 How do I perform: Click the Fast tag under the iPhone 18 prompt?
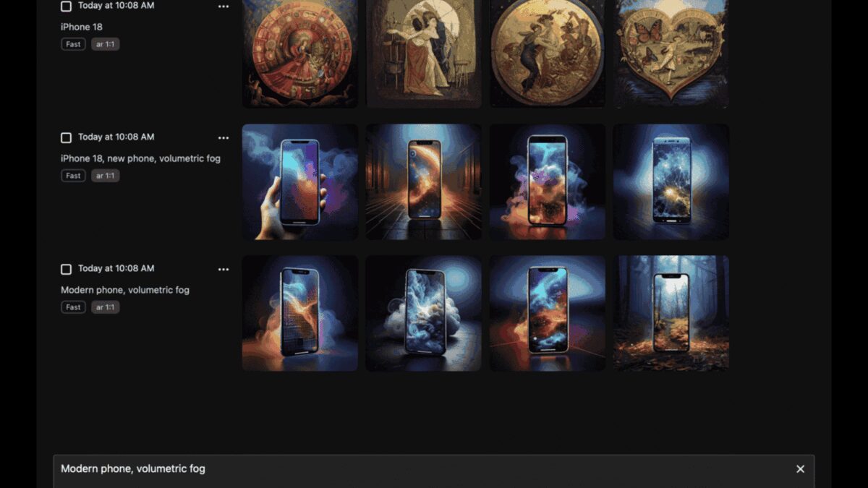coord(73,44)
